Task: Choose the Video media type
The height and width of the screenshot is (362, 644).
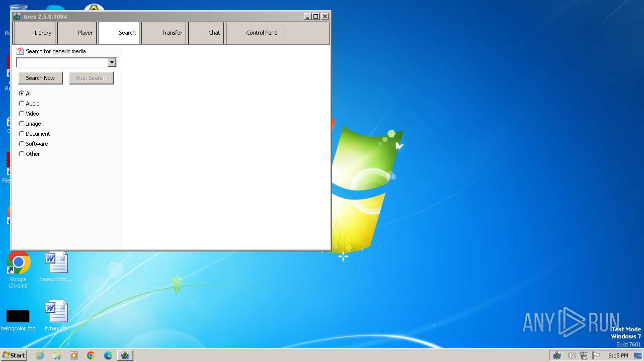Action: [29, 114]
